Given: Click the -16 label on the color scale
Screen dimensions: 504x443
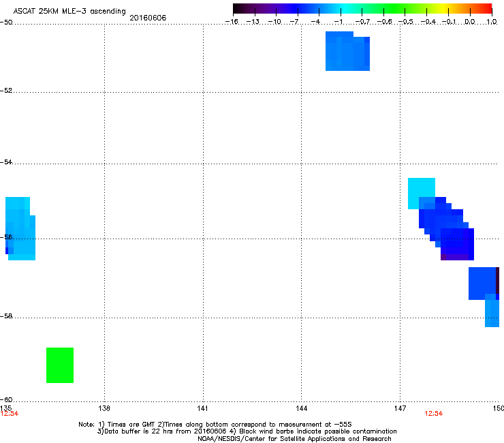Looking at the screenshot, I should pos(232,22).
